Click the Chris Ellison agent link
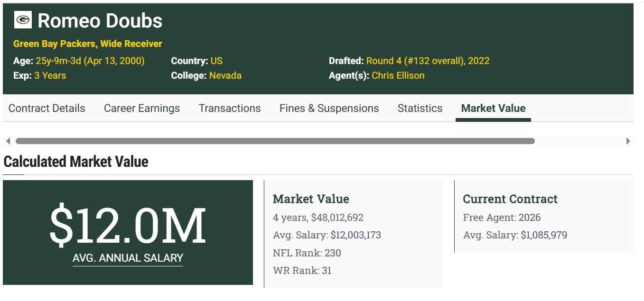644x301 pixels. (398, 75)
